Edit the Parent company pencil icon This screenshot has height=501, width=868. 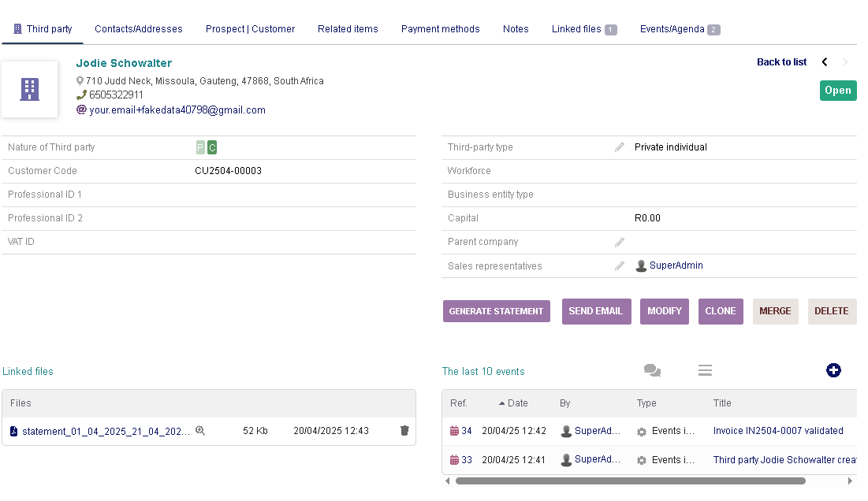[x=620, y=242]
